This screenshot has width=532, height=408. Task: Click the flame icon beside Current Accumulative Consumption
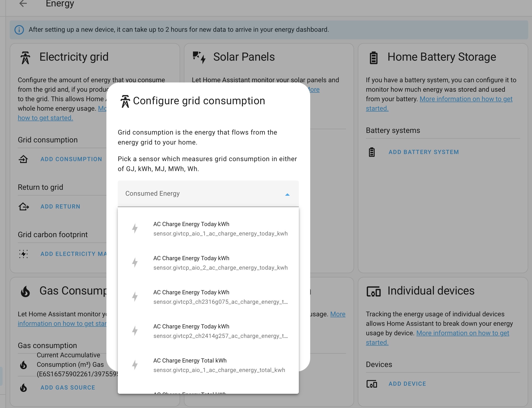23,365
